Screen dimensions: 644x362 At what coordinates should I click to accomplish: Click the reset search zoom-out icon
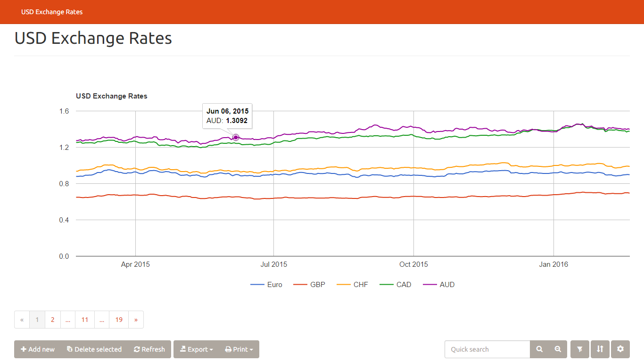click(558, 349)
